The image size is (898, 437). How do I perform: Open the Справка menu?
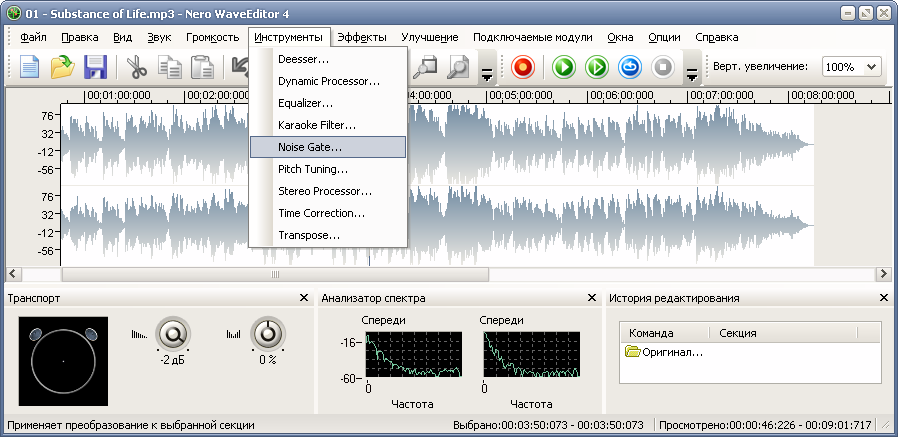[716, 37]
